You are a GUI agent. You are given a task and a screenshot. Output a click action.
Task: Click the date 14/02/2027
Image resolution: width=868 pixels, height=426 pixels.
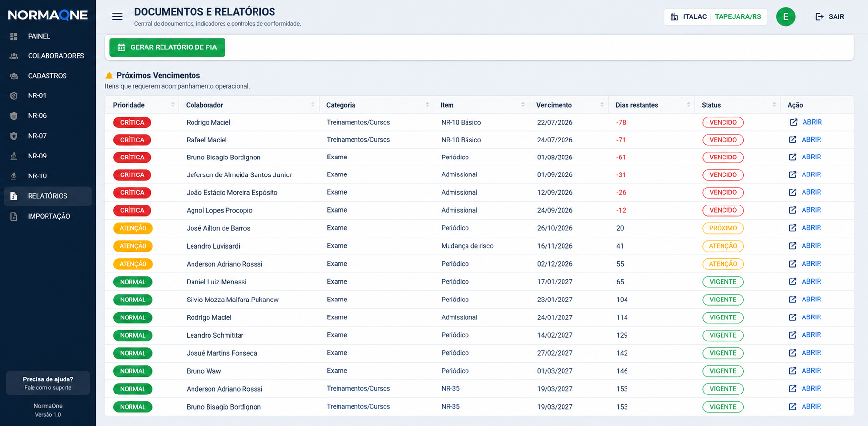point(555,335)
